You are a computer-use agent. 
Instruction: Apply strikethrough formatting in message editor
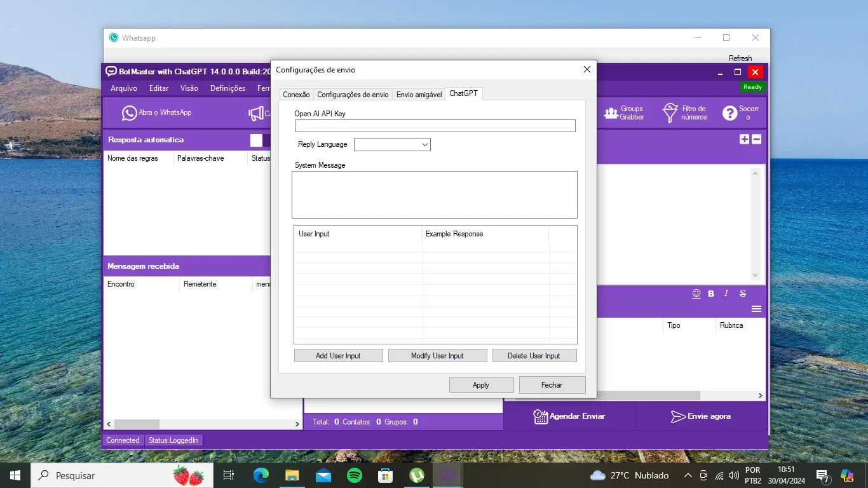(742, 294)
